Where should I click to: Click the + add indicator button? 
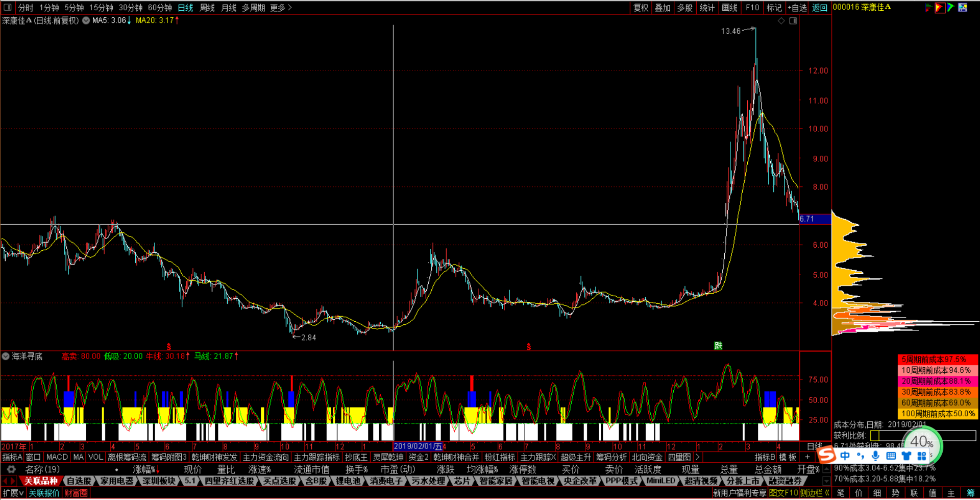pos(807,457)
